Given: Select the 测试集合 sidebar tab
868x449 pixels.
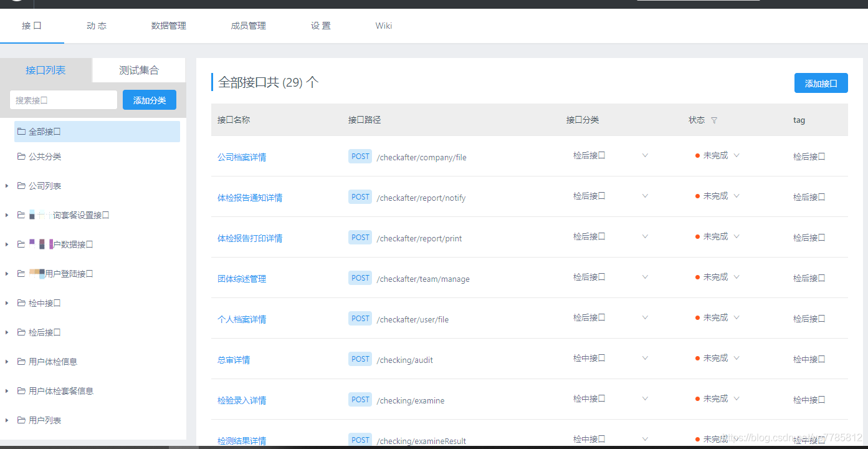Looking at the screenshot, I should (139, 70).
